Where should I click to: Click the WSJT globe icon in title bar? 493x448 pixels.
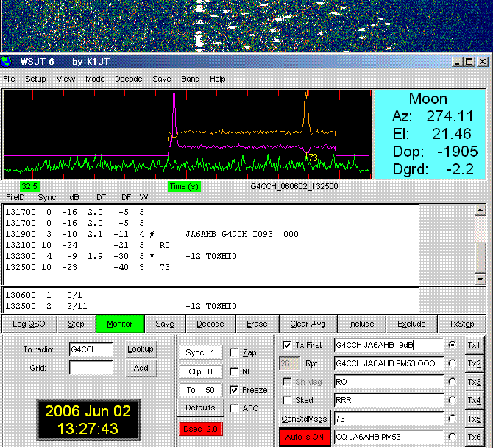(x=8, y=62)
